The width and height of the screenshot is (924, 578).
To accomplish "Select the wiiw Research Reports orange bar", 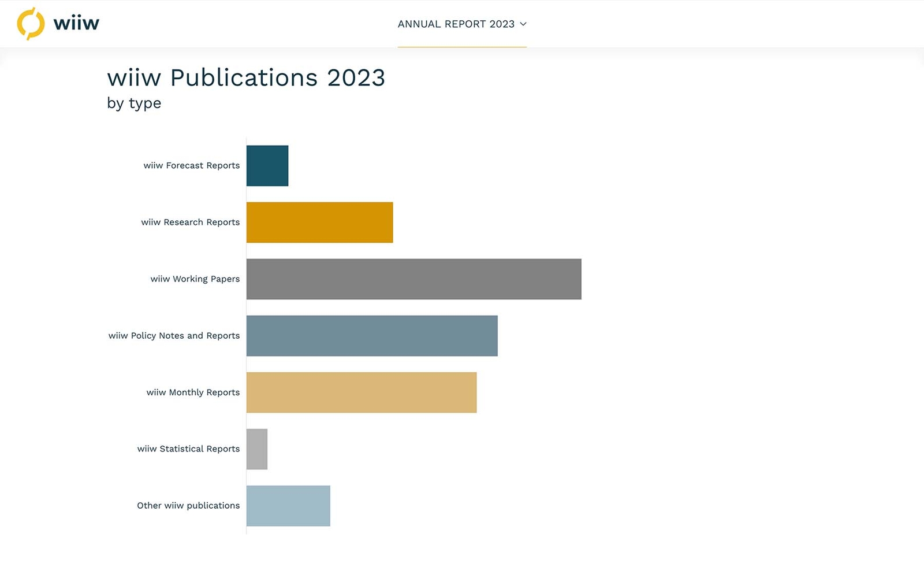I will (319, 223).
